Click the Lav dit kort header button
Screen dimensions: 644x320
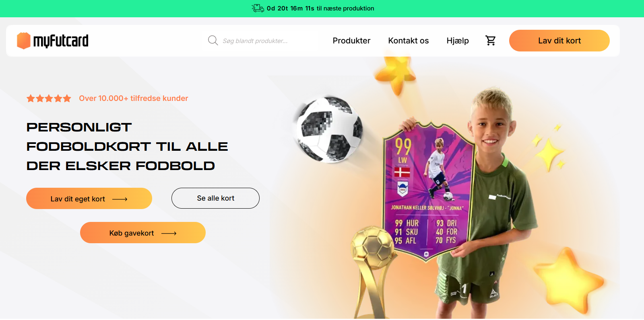(559, 41)
